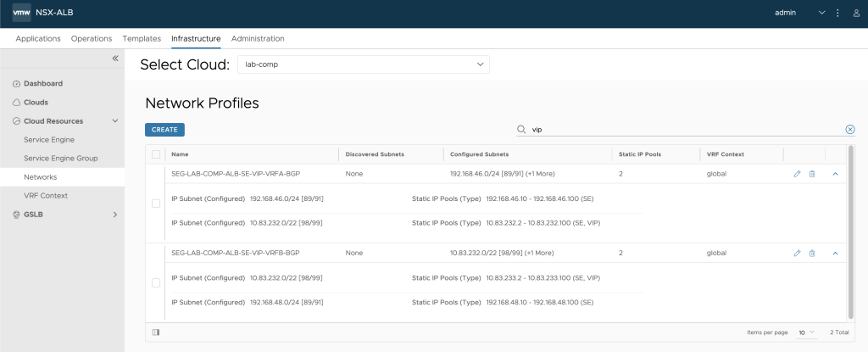868x352 pixels.
Task: Click the VMware vmw logo
Action: 21,13
